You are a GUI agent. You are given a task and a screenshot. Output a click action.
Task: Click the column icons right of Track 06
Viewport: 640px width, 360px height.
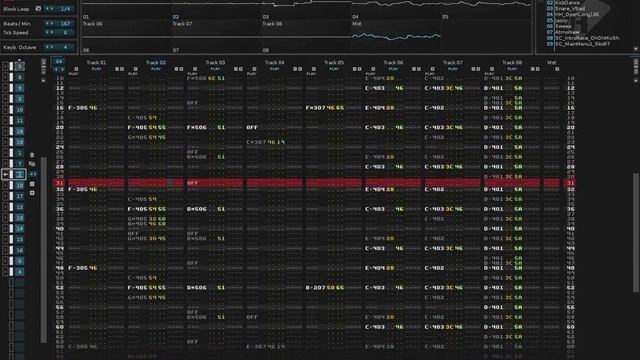point(416,69)
